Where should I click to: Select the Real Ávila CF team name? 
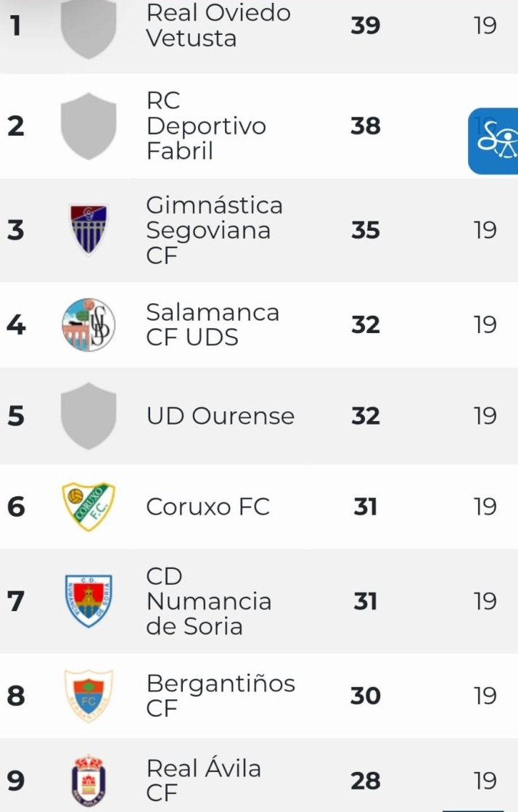(x=203, y=781)
